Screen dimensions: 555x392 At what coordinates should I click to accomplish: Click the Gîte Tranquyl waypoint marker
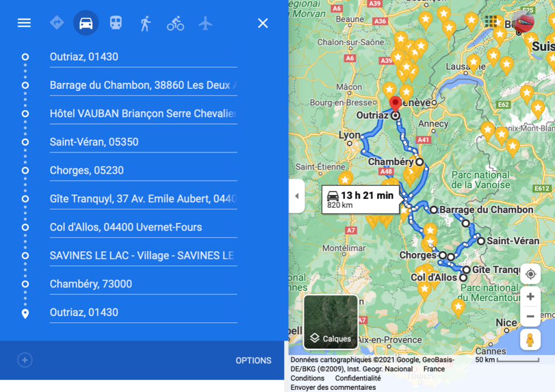467,270
